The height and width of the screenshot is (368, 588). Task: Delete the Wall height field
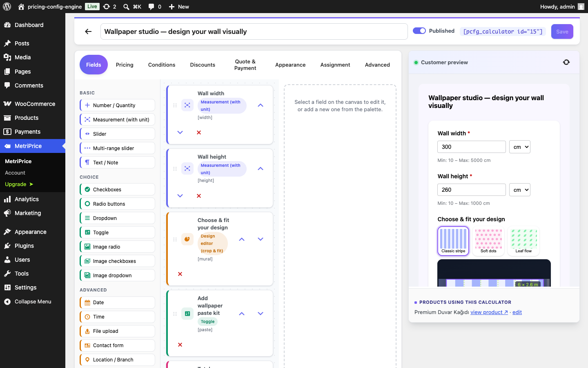click(199, 196)
